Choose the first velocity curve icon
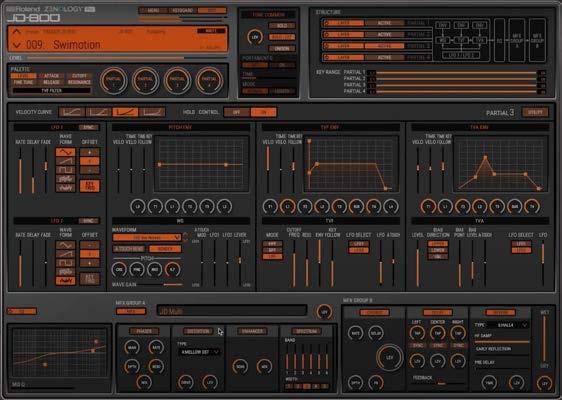The height and width of the screenshot is (400, 562). 71,112
